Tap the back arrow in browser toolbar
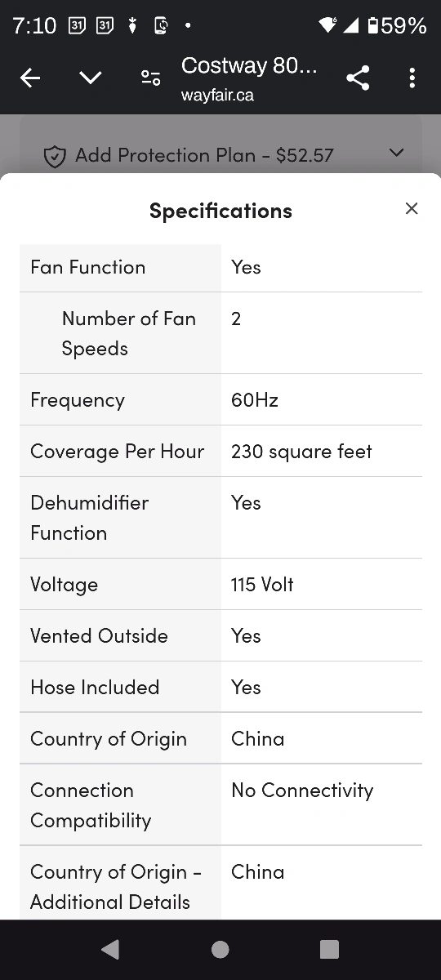 [x=30, y=78]
